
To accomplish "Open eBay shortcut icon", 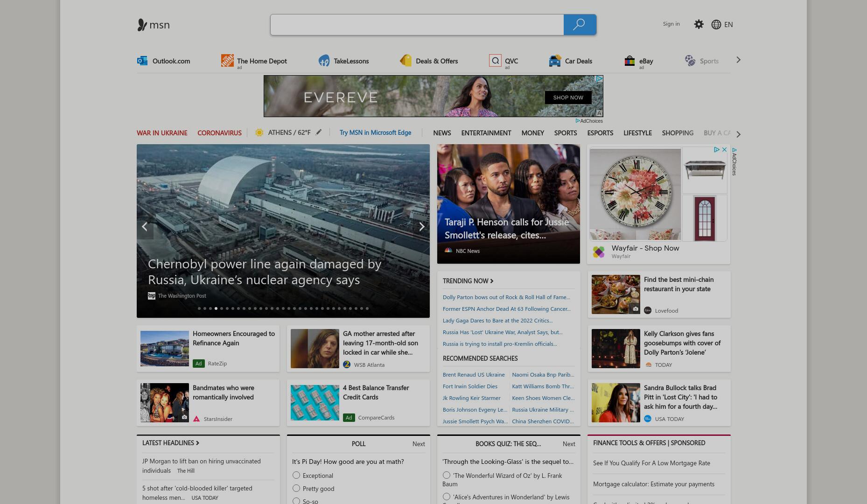I will (x=629, y=61).
